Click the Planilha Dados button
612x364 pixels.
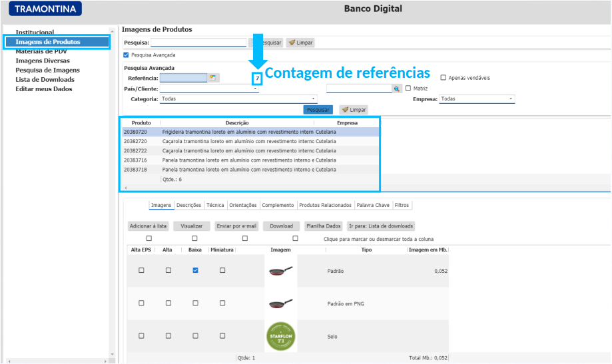click(324, 226)
